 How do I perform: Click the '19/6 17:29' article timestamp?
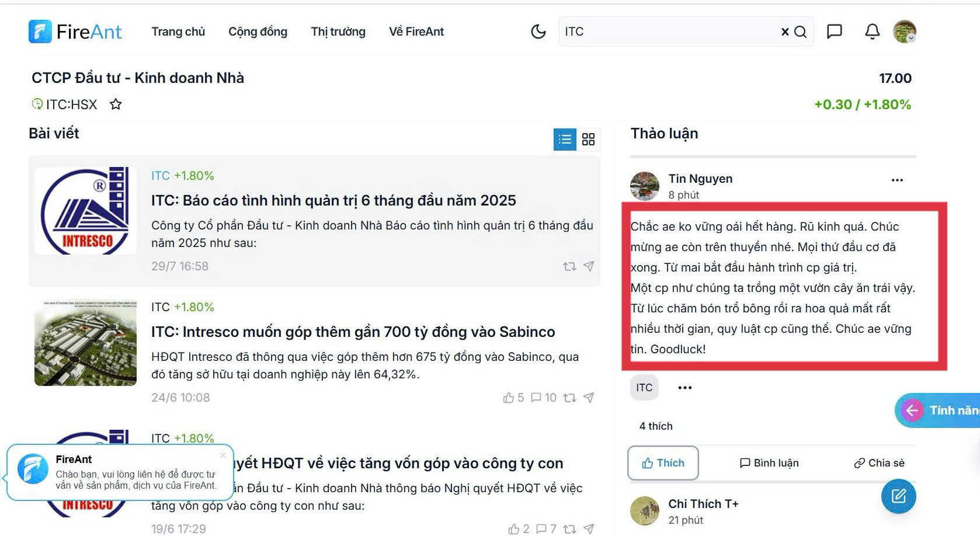point(179,529)
